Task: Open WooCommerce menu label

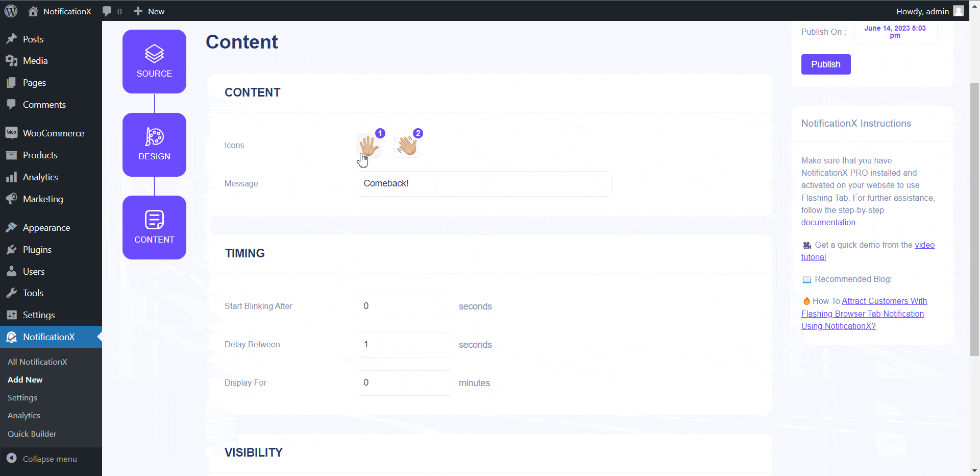Action: pyautogui.click(x=54, y=133)
